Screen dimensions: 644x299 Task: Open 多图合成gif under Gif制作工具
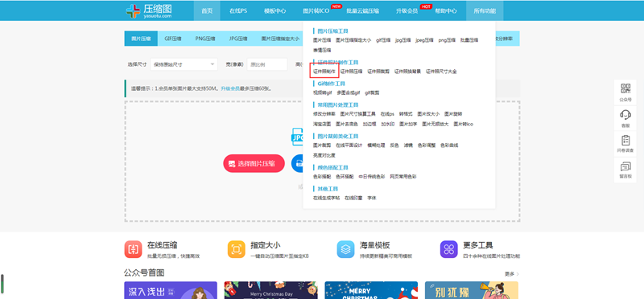(349, 92)
